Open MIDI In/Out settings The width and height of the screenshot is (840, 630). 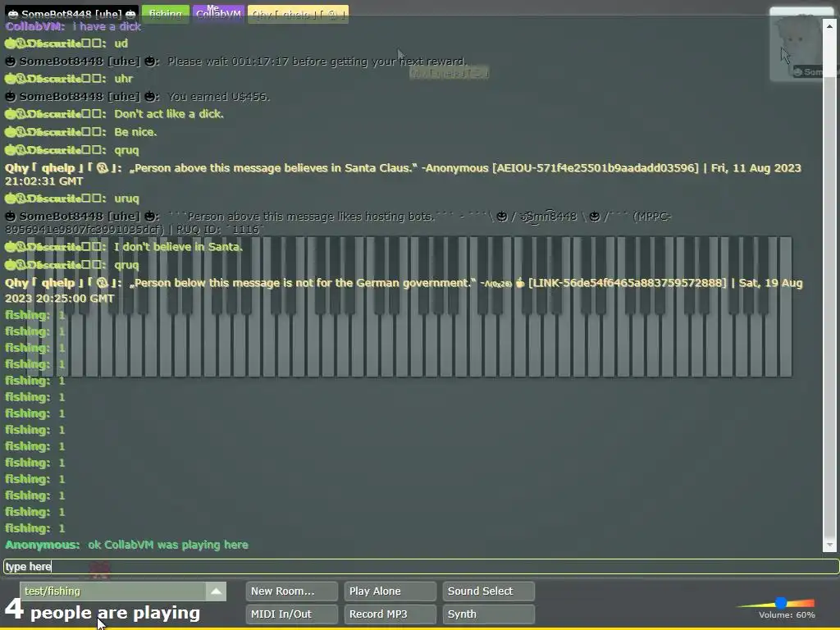click(292, 614)
